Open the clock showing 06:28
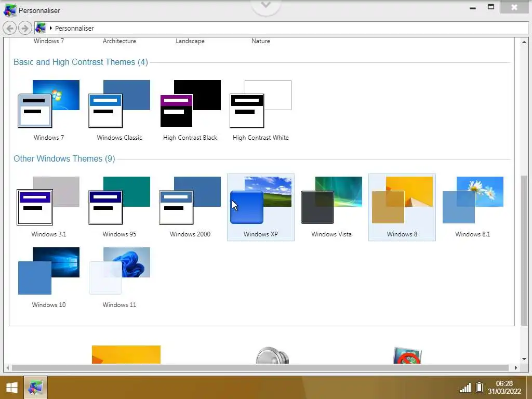Viewport: 532px width, 399px height. coord(504,387)
